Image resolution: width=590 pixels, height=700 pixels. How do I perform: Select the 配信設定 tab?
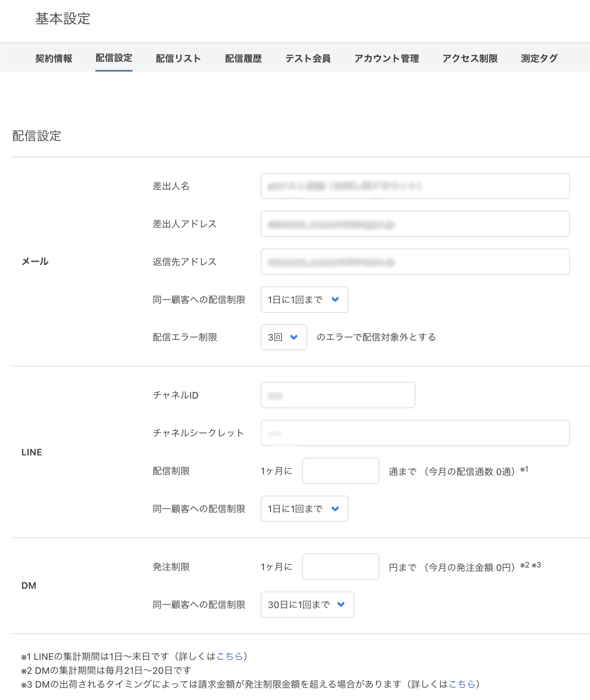pos(114,58)
